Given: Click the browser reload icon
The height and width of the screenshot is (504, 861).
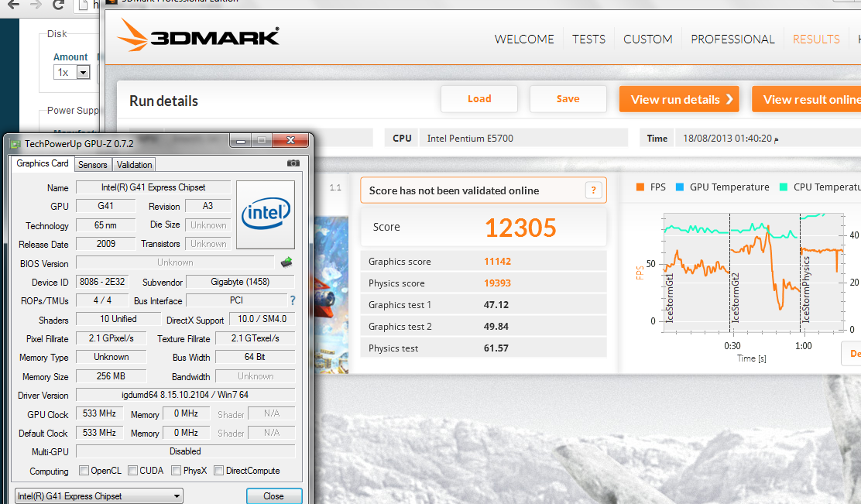Looking at the screenshot, I should tap(57, 5).
